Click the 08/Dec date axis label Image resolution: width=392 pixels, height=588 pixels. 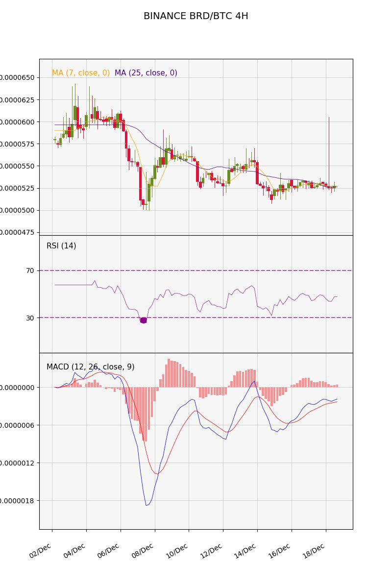[143, 551]
